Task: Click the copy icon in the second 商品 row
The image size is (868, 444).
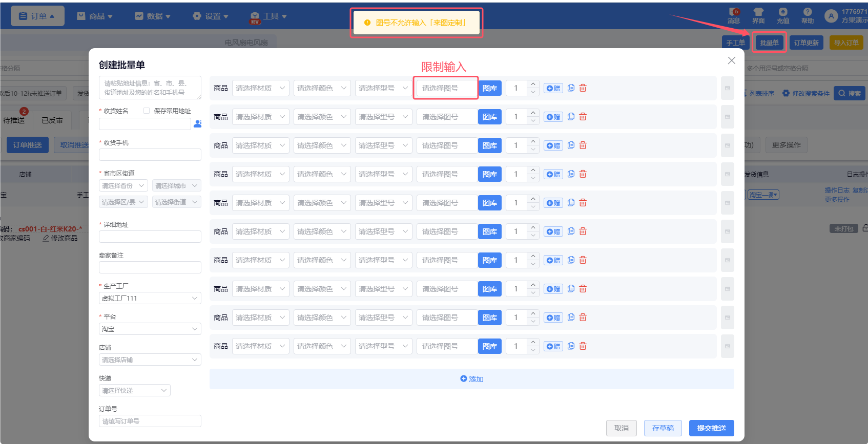Action: coord(571,117)
